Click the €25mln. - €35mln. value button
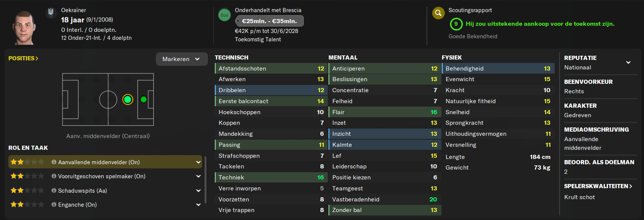 pos(269,21)
